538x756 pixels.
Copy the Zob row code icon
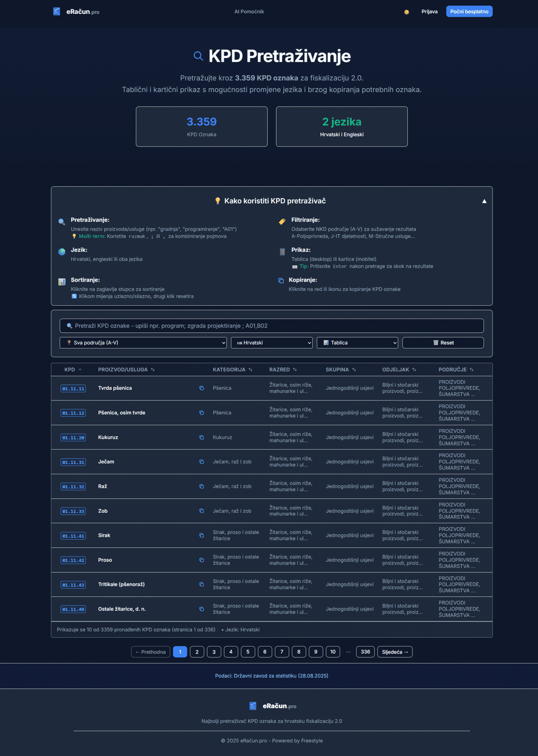coord(201,511)
